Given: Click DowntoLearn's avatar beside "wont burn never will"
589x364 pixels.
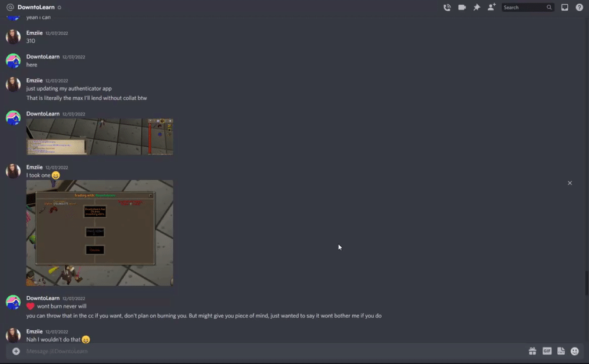Looking at the screenshot, I should 13,302.
